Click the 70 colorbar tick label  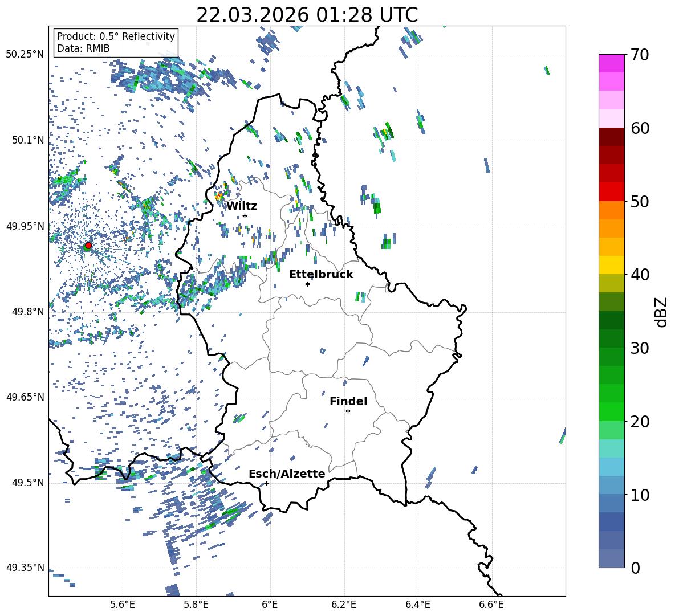point(640,55)
